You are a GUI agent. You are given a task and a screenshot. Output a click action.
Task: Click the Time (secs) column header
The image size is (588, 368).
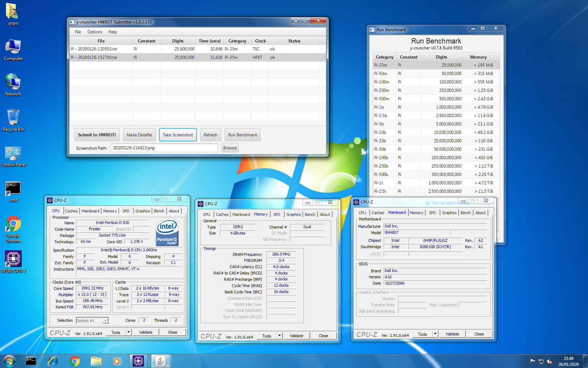tap(209, 41)
